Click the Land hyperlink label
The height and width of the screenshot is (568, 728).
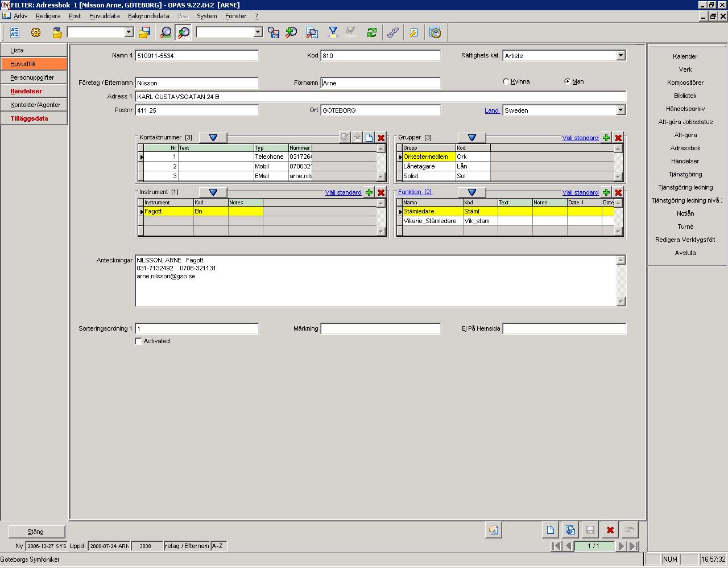(x=491, y=110)
